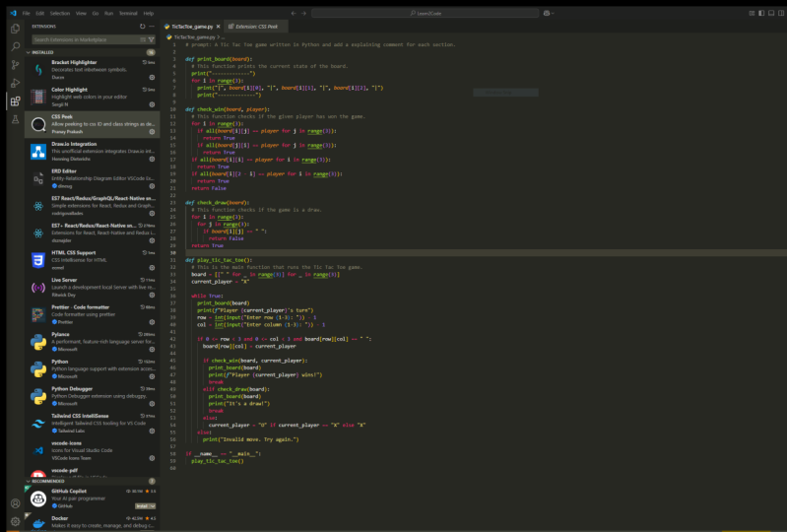Manage gear for Draw.io Integration extension
787x532 pixels.
pyautogui.click(x=152, y=159)
